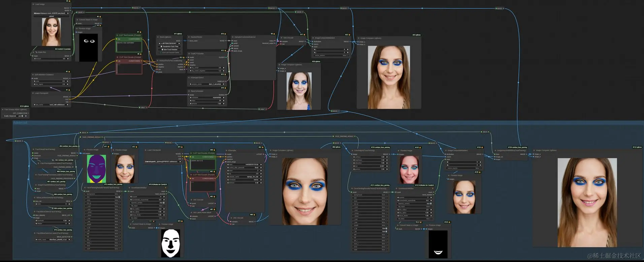Open ckpt_name dropdown in Advanced Load Checkpoint
644x262 pixels.
163,161
